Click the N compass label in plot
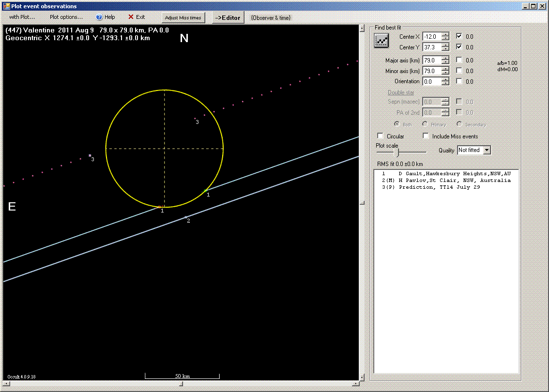 184,38
